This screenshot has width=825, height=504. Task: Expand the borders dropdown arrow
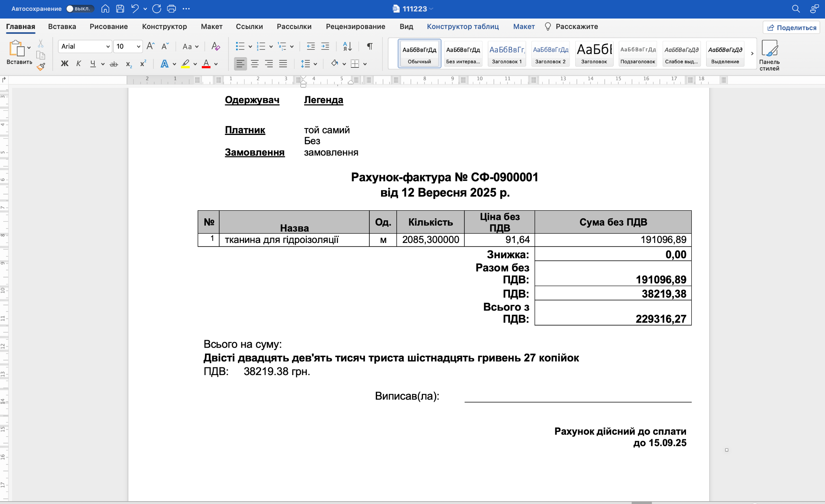[365, 64]
